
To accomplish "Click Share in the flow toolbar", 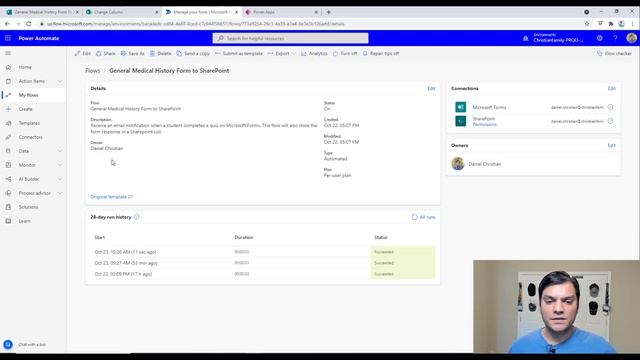I will pyautogui.click(x=106, y=53).
